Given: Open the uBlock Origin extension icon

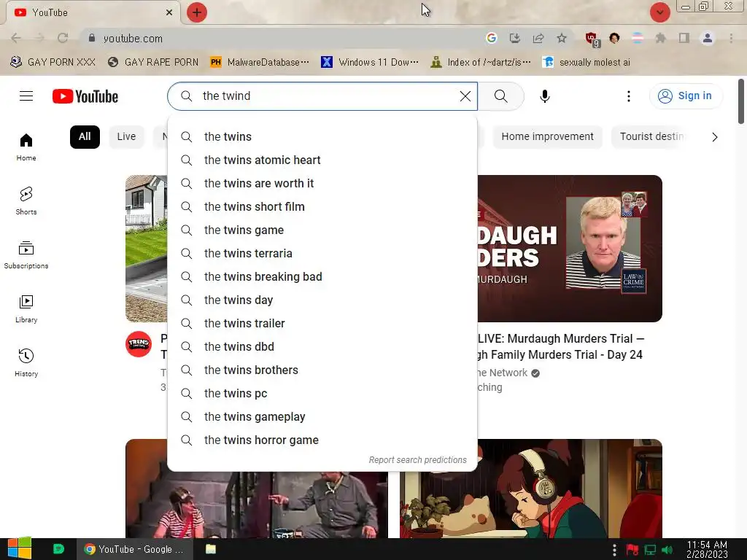Looking at the screenshot, I should pos(592,39).
